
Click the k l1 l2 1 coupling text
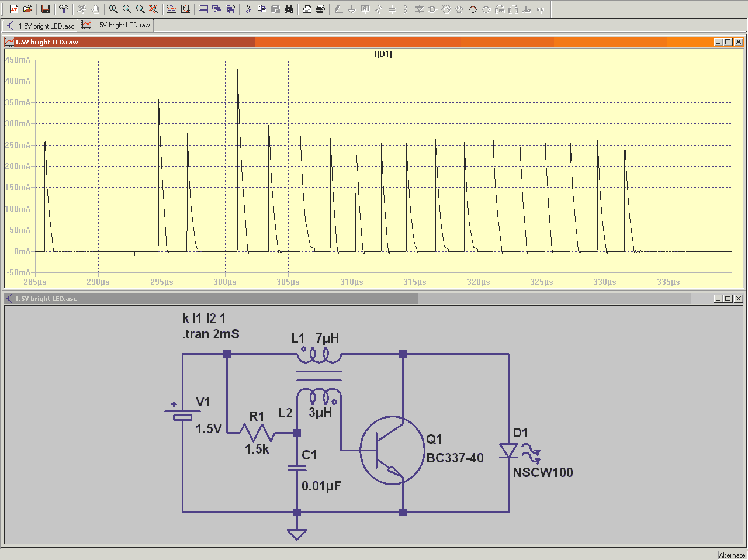pyautogui.click(x=204, y=319)
